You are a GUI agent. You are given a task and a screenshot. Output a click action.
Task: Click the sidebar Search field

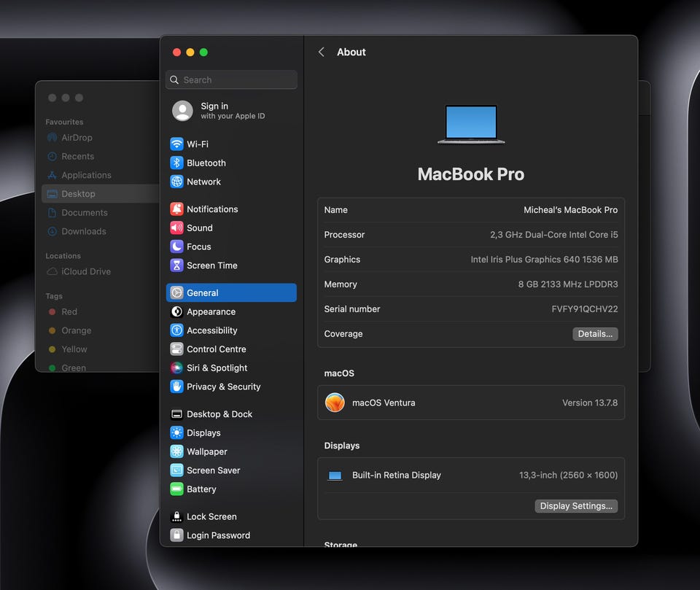[232, 80]
